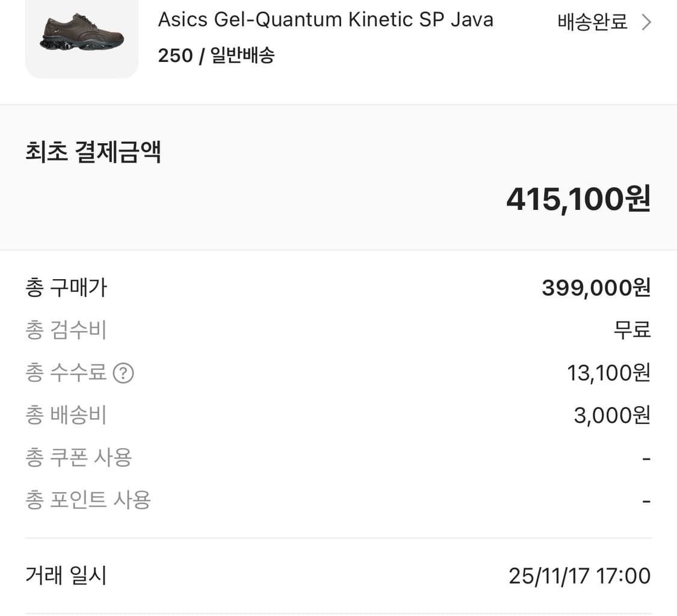Viewport: 677px width, 616px height.
Task: Click the 3,000원 shipping cost value
Action: coord(611,415)
